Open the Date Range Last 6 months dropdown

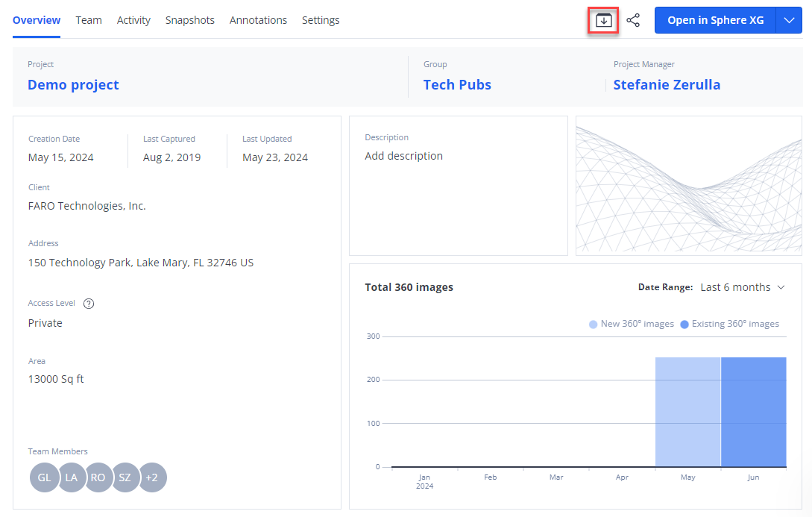743,287
